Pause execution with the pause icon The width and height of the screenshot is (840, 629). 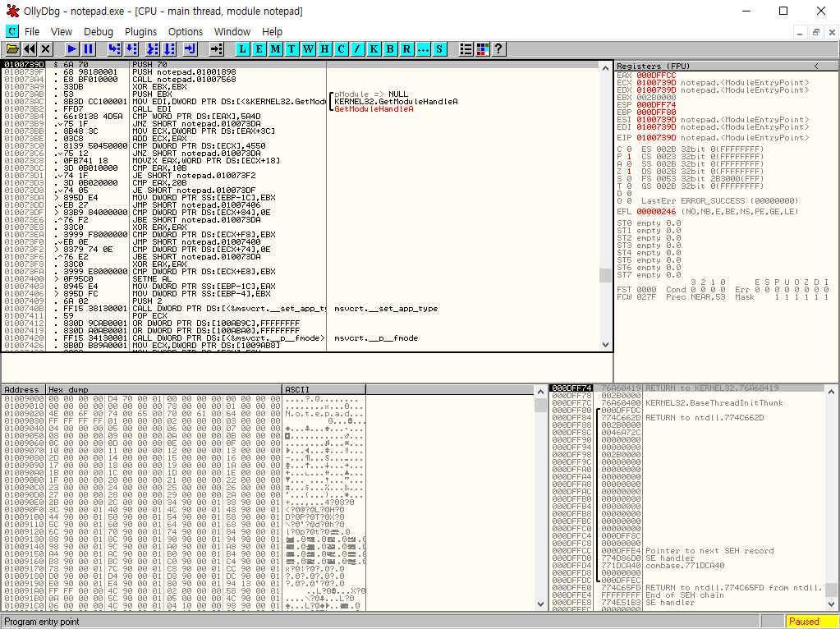[x=88, y=49]
